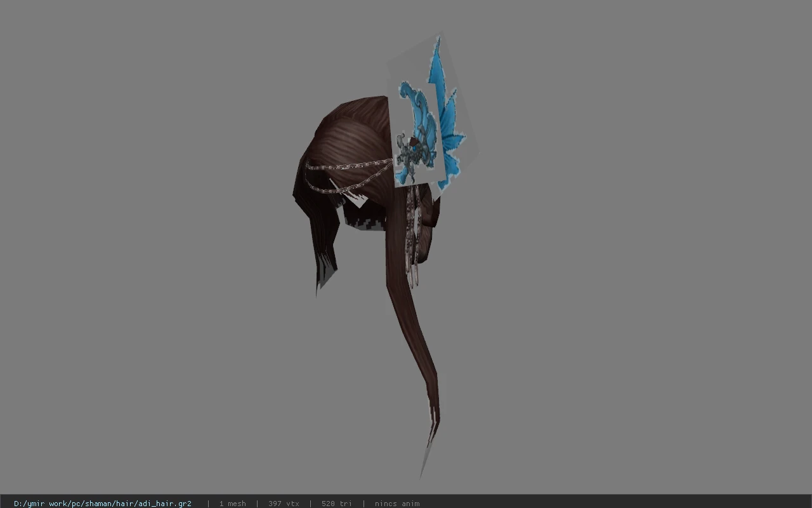
Task: Click the "nincs anim" status entry
Action: [x=397, y=504]
